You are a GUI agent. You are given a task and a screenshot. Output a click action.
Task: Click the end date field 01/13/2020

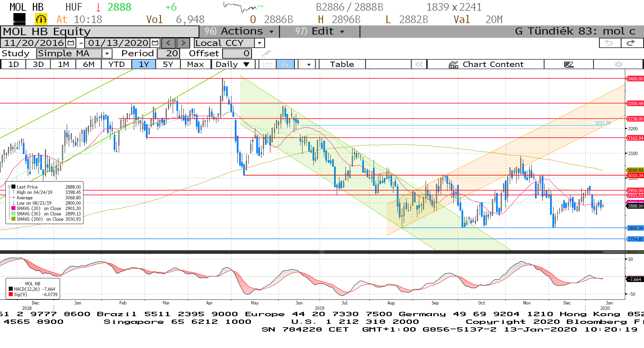click(x=118, y=43)
